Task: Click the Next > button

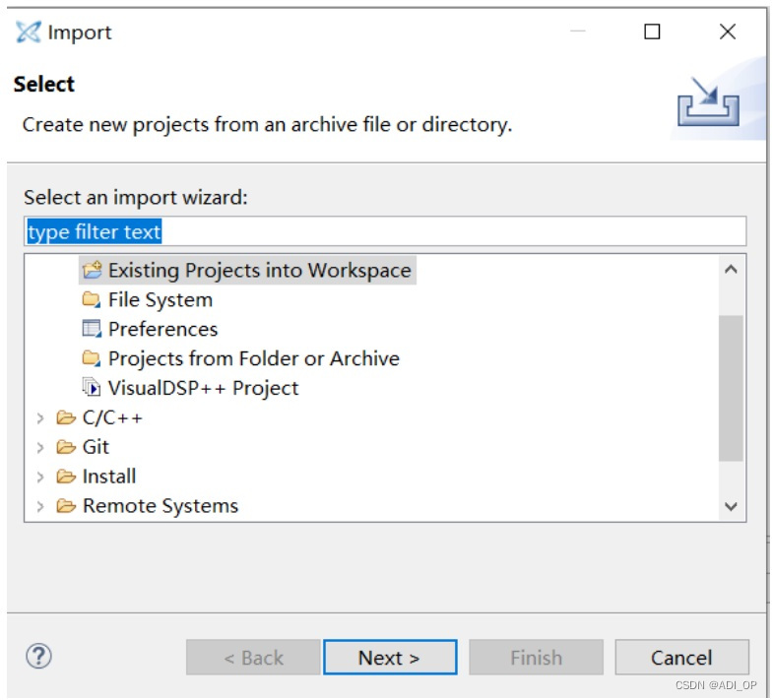Action: click(x=390, y=658)
